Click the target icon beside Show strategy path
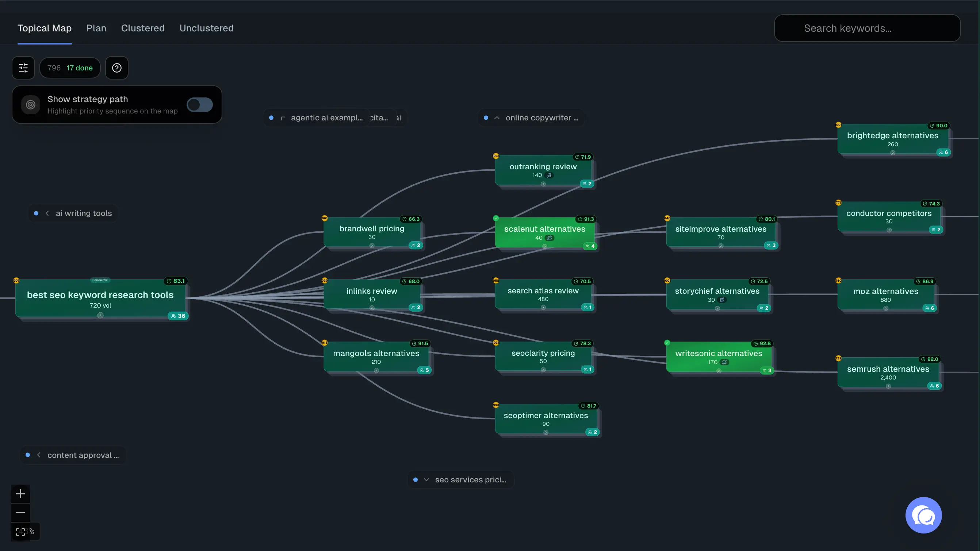Image resolution: width=980 pixels, height=551 pixels. [30, 105]
